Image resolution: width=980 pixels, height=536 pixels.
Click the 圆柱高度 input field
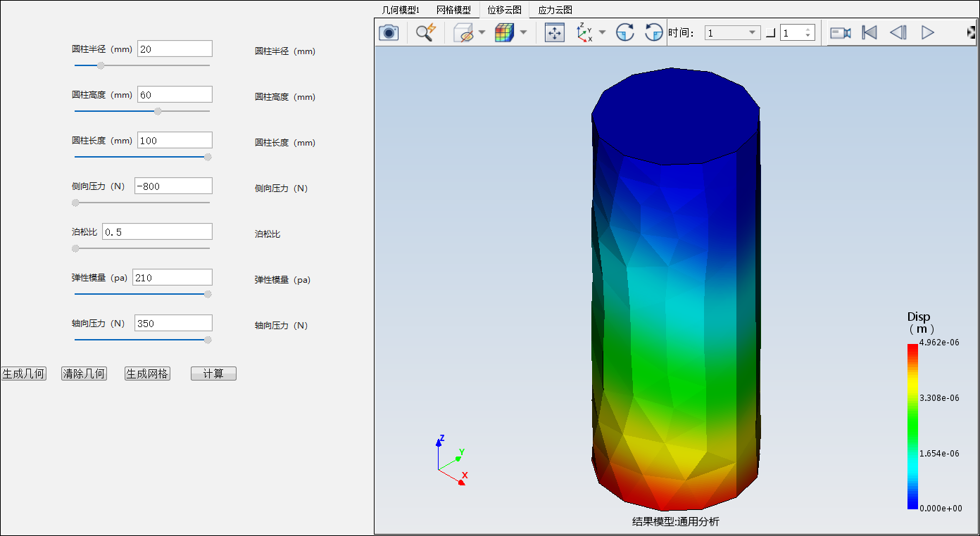point(175,94)
